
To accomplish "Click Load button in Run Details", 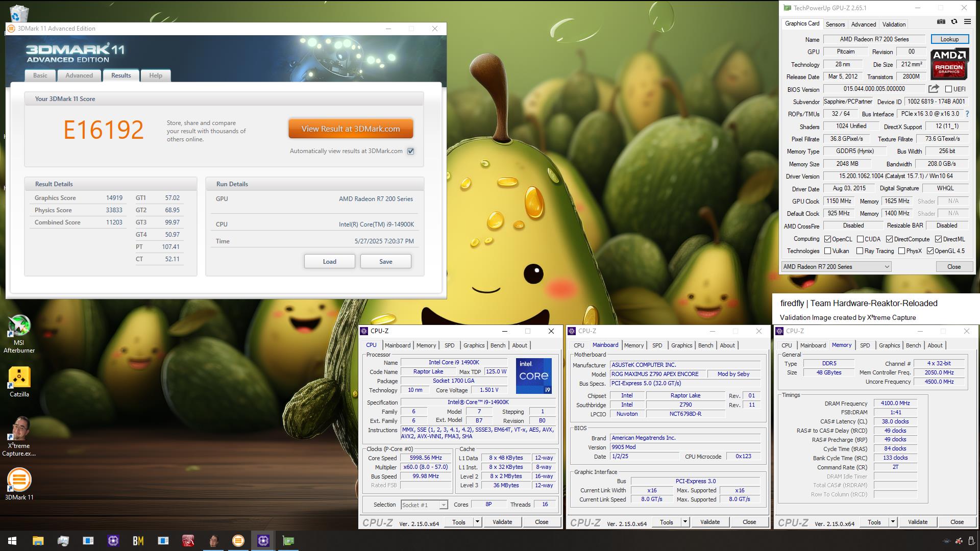I will [329, 262].
